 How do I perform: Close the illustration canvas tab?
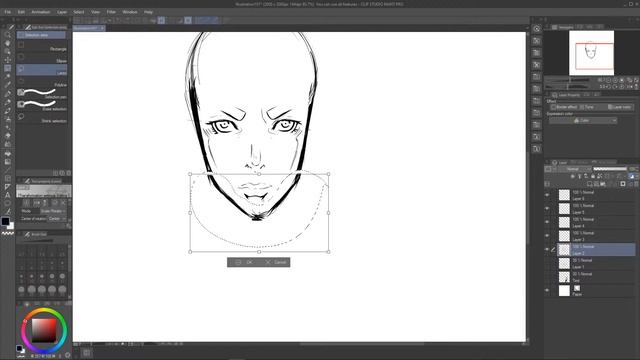[x=102, y=28]
